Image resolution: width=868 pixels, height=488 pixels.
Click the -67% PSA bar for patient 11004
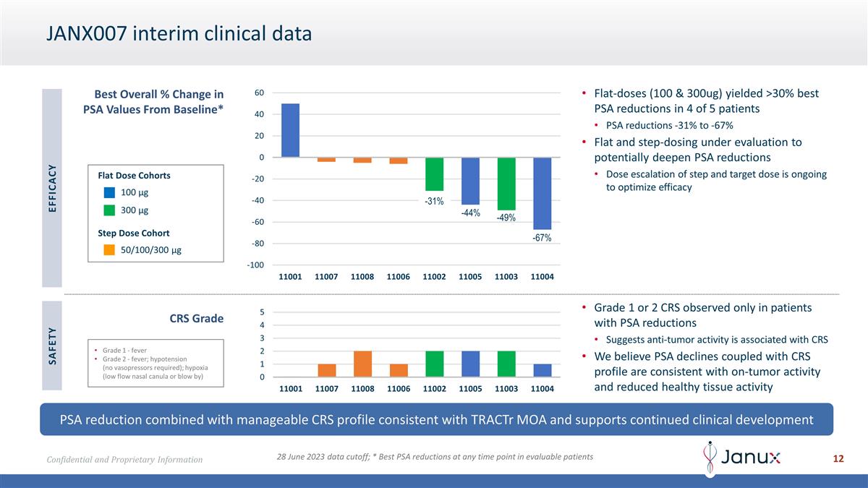(x=542, y=193)
